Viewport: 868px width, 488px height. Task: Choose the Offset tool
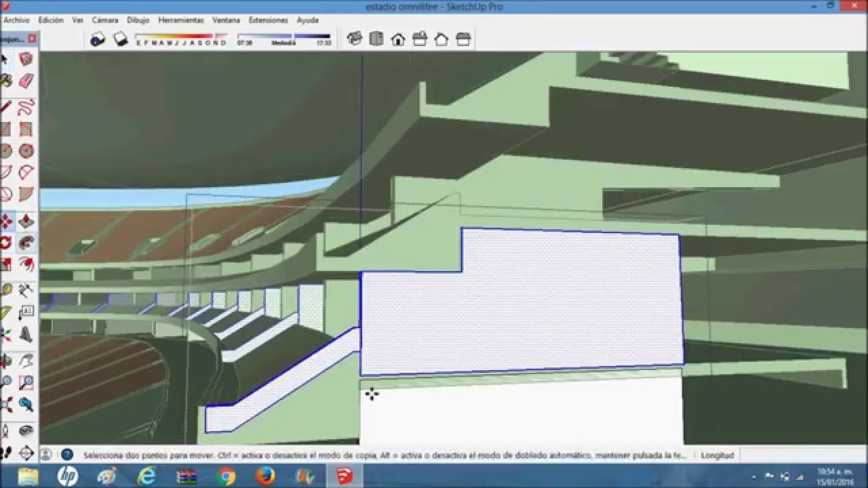click(x=26, y=264)
